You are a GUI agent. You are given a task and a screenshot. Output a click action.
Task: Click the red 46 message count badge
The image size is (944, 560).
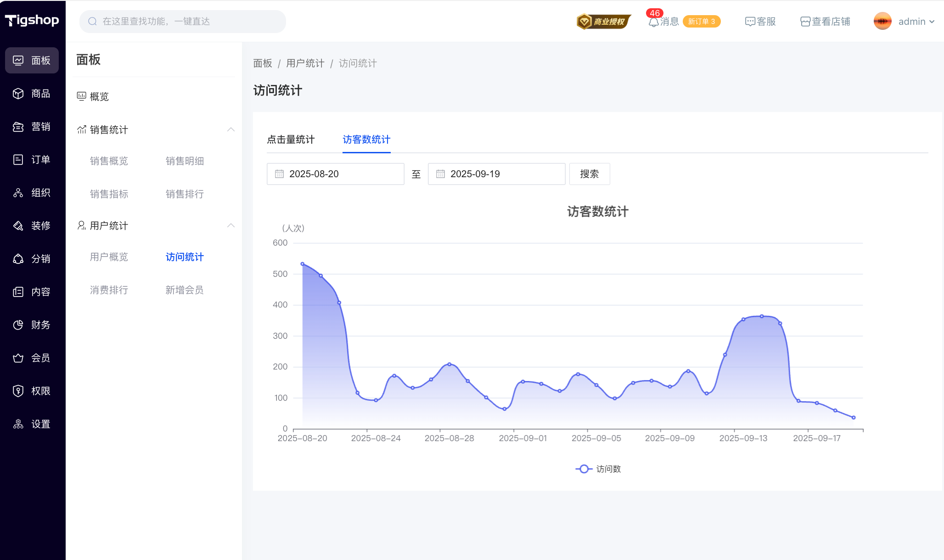[x=655, y=13]
